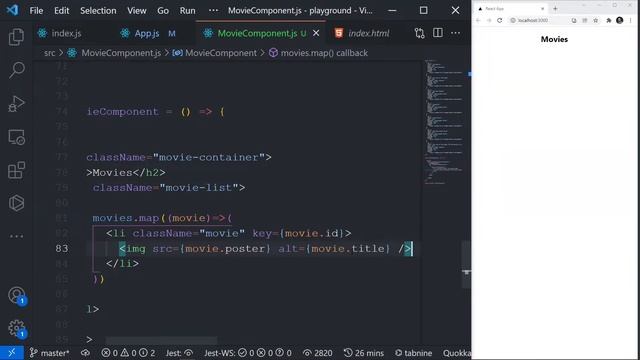
Task: Click the VS Code logo icon
Action: click(12, 10)
